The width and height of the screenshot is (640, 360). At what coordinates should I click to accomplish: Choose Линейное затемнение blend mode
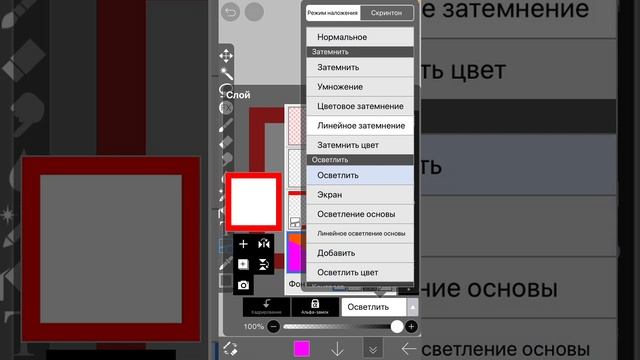(360, 126)
